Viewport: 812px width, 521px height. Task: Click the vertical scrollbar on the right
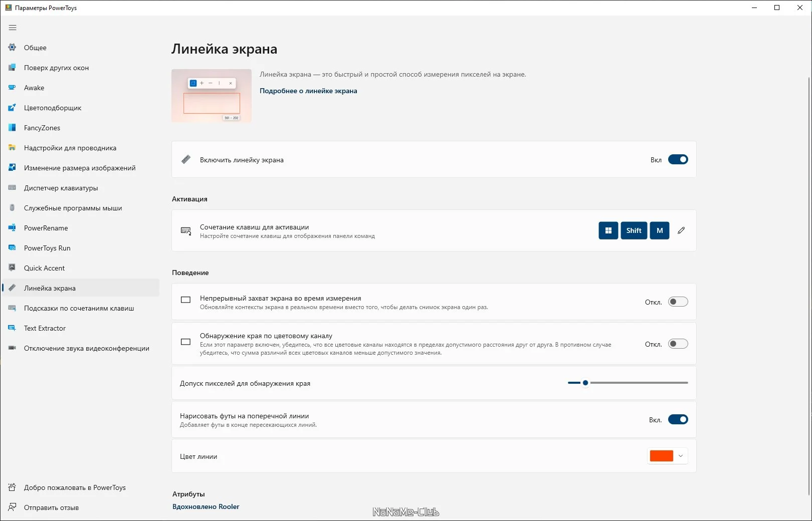pyautogui.click(x=809, y=286)
